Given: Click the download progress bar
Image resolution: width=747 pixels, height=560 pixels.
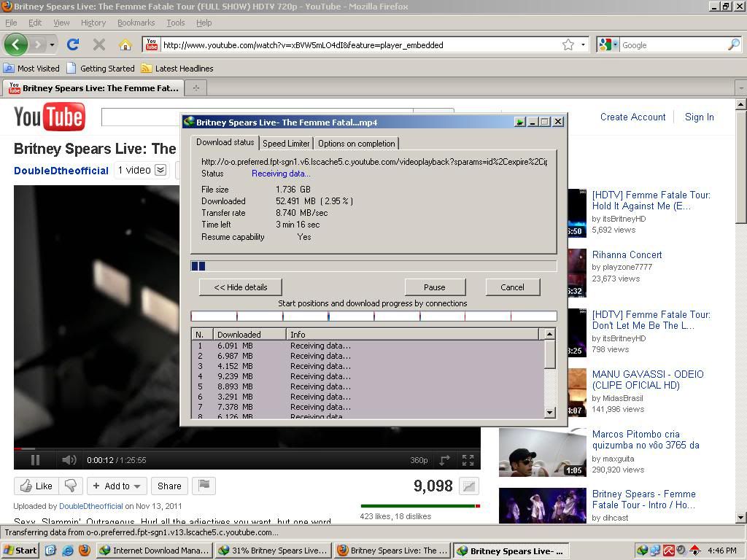Looking at the screenshot, I should (373, 265).
